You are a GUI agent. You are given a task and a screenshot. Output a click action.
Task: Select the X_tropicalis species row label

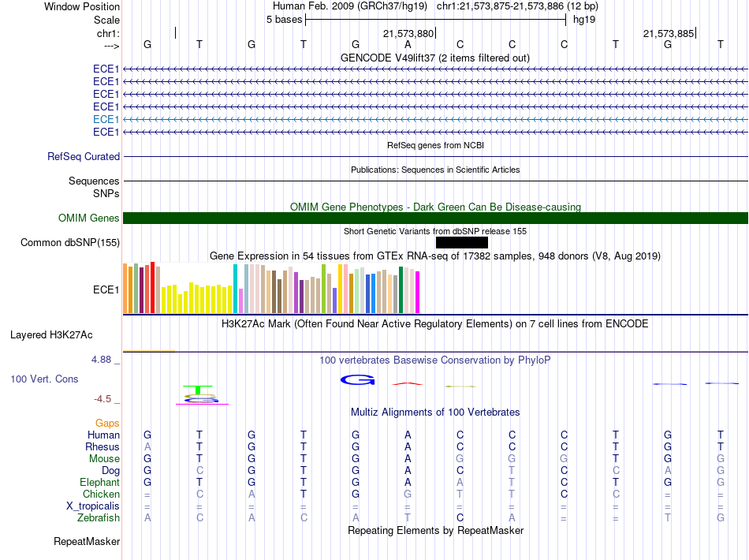click(x=93, y=506)
